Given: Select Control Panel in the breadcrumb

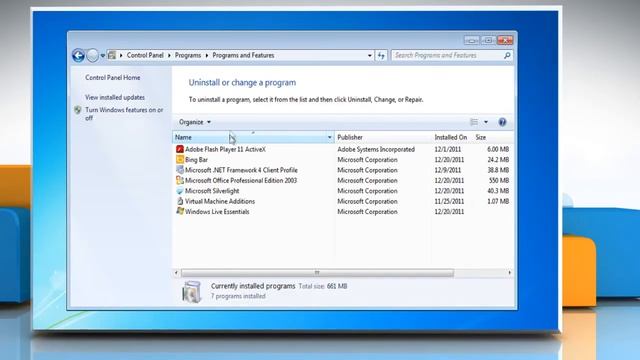Looking at the screenshot, I should 145,55.
